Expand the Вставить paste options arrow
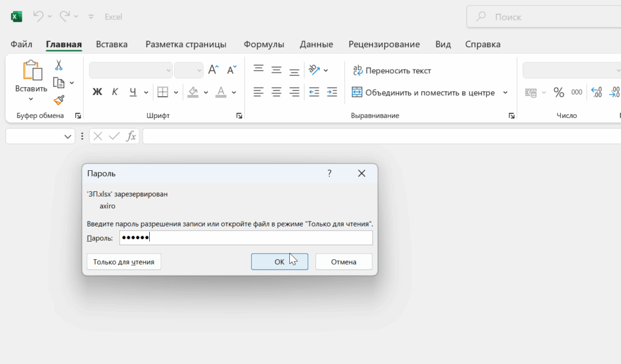The image size is (621, 364). coord(31,99)
